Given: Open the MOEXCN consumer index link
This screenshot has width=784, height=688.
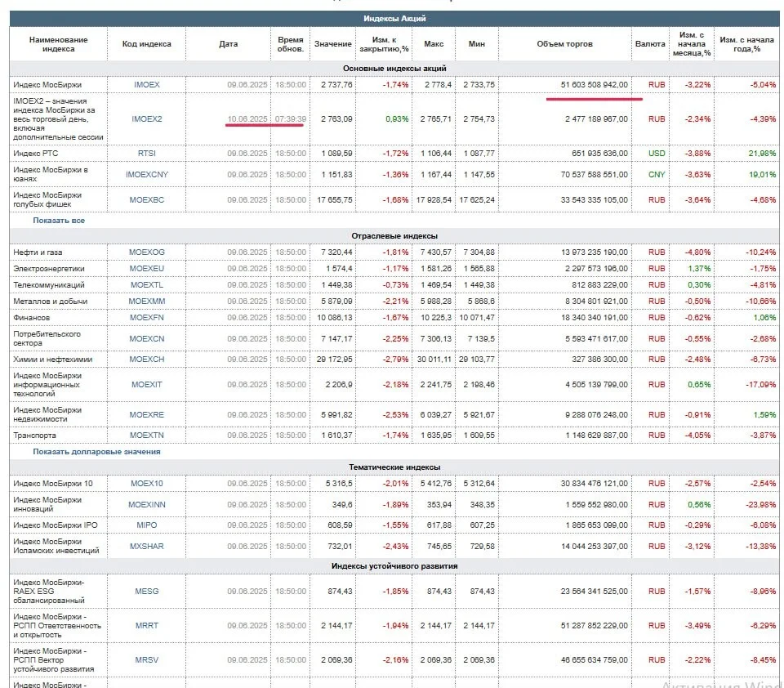Looking at the screenshot, I should click(146, 339).
